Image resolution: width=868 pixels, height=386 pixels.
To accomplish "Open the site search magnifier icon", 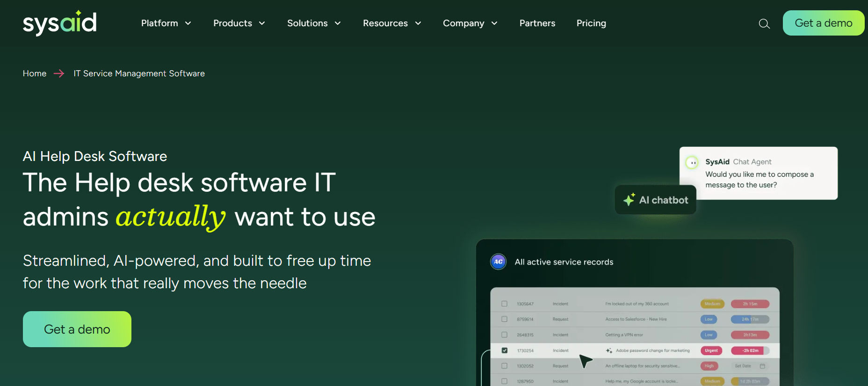I will coord(764,23).
